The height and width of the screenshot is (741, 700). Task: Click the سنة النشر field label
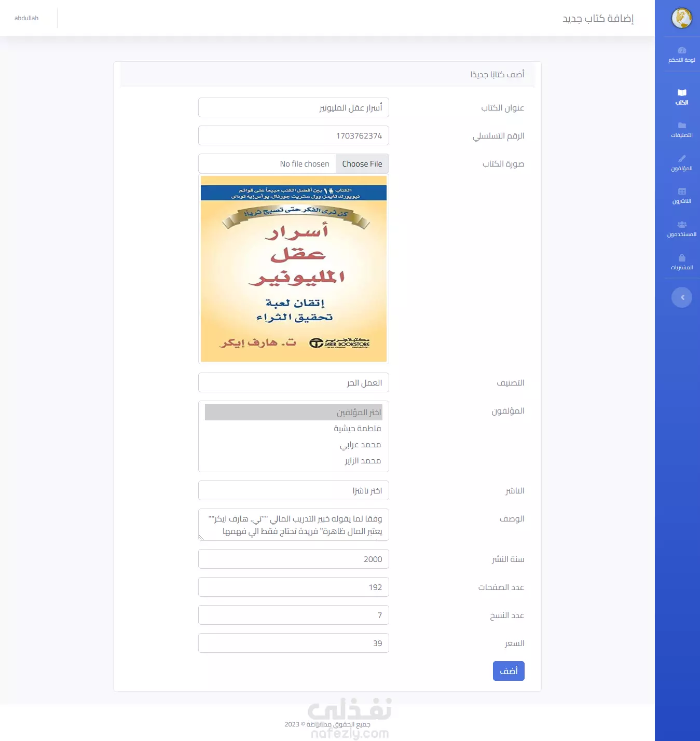[508, 559]
